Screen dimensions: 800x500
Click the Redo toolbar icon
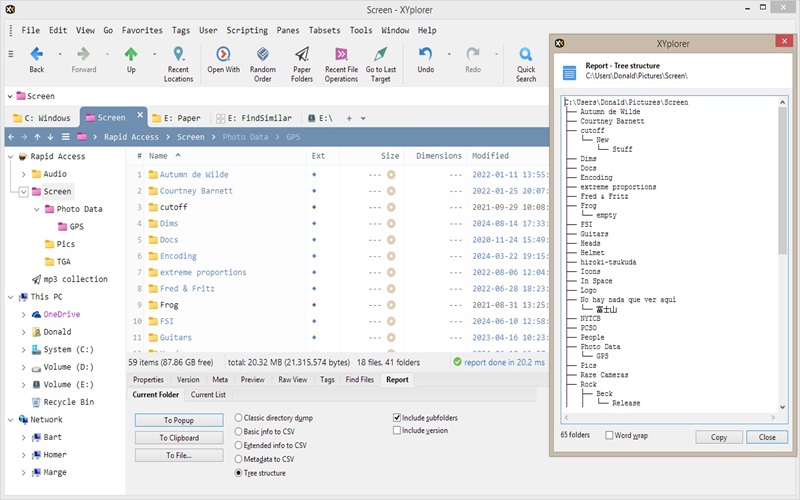tap(473, 54)
